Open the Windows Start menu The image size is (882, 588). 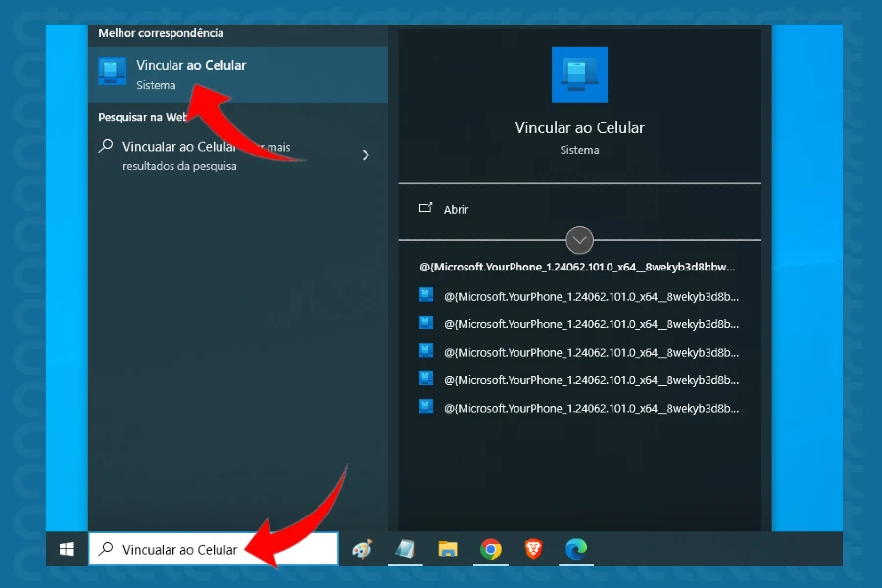[67, 549]
